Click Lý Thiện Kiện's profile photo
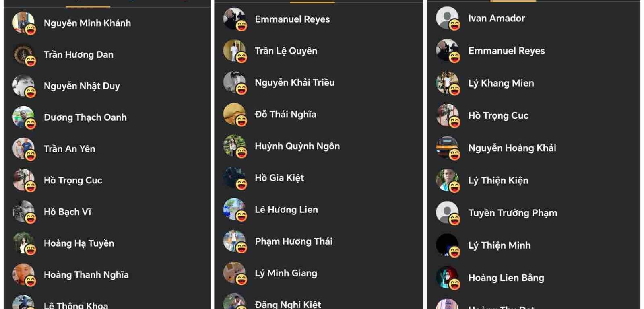Image resolution: width=644 pixels, height=309 pixels. (x=447, y=180)
